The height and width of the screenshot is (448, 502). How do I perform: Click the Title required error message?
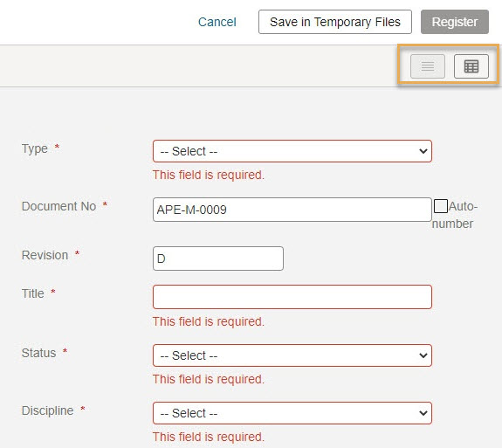pos(209,321)
